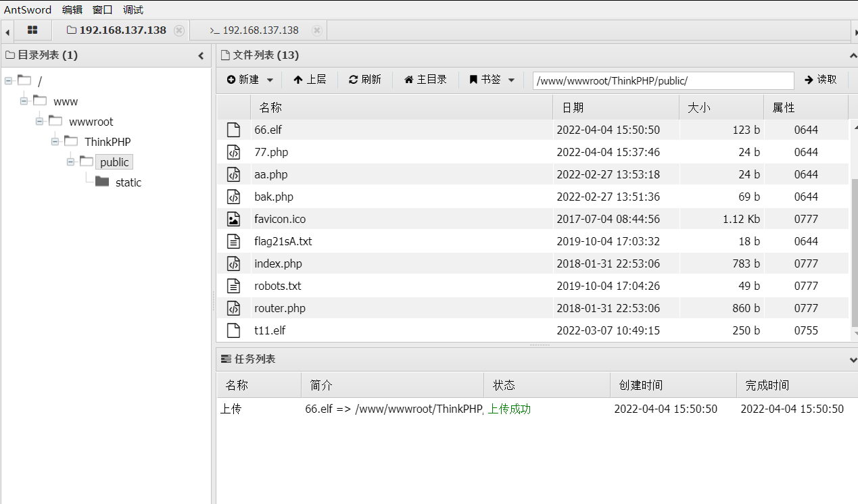Click the public folder icon in tree
Viewport: 858px width, 504px height.
click(87, 161)
